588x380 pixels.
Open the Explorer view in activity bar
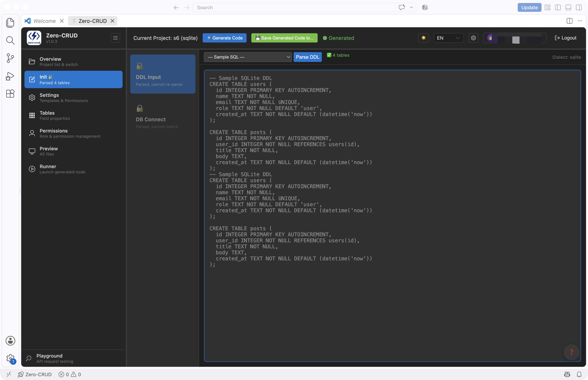[10, 23]
